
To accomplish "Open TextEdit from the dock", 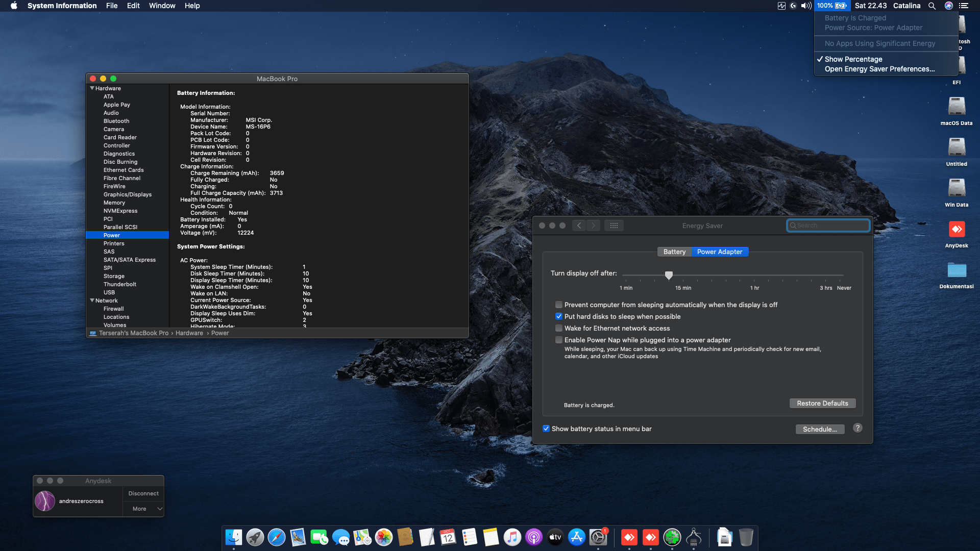I will (427, 537).
